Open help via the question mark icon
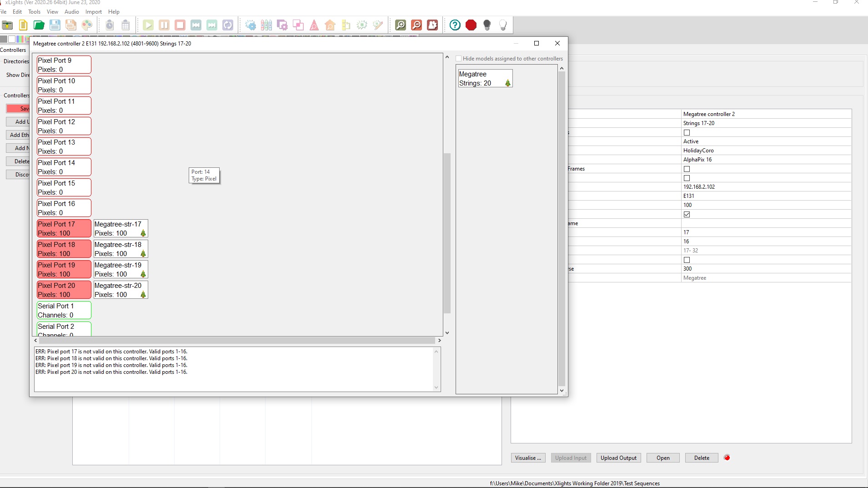The width and height of the screenshot is (868, 488). coord(454,25)
